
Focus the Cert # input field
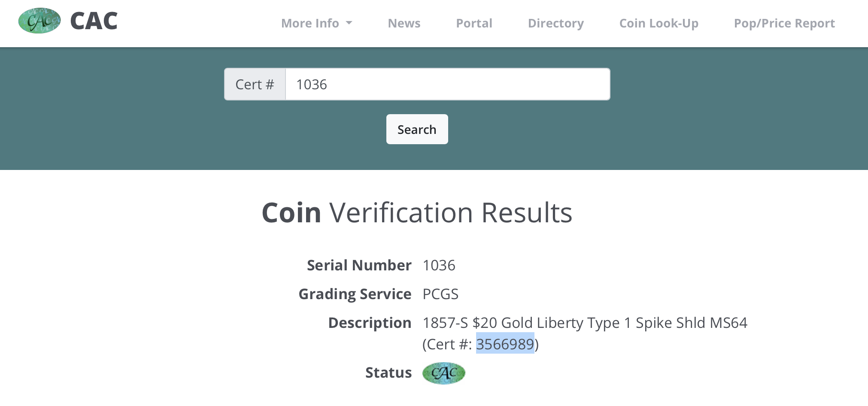[x=448, y=84]
